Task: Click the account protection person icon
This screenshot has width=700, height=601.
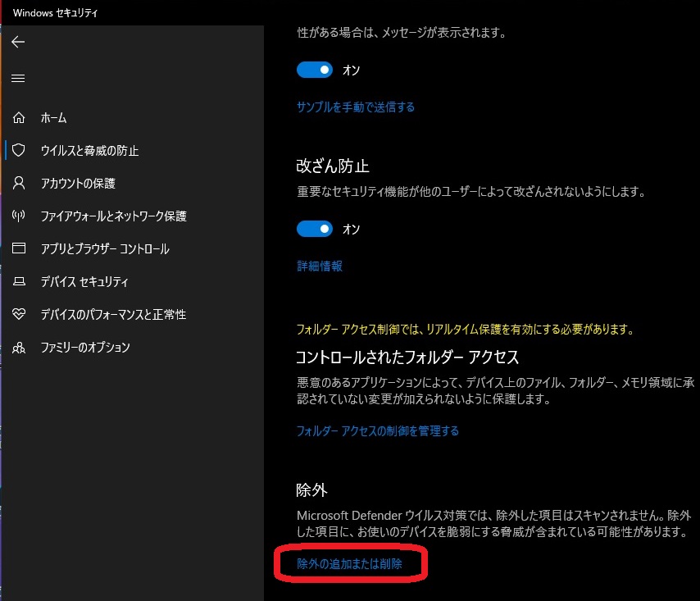Action: click(x=19, y=184)
